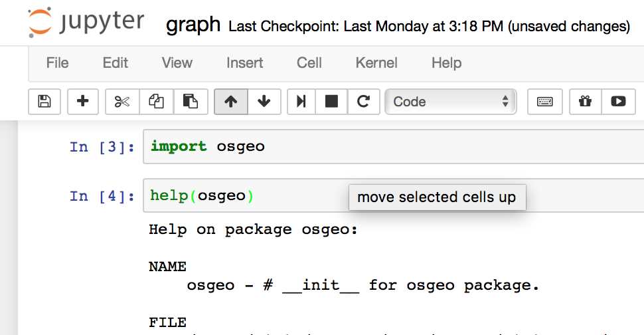Expand the Cell menu
The width and height of the screenshot is (644, 335).
click(x=309, y=63)
